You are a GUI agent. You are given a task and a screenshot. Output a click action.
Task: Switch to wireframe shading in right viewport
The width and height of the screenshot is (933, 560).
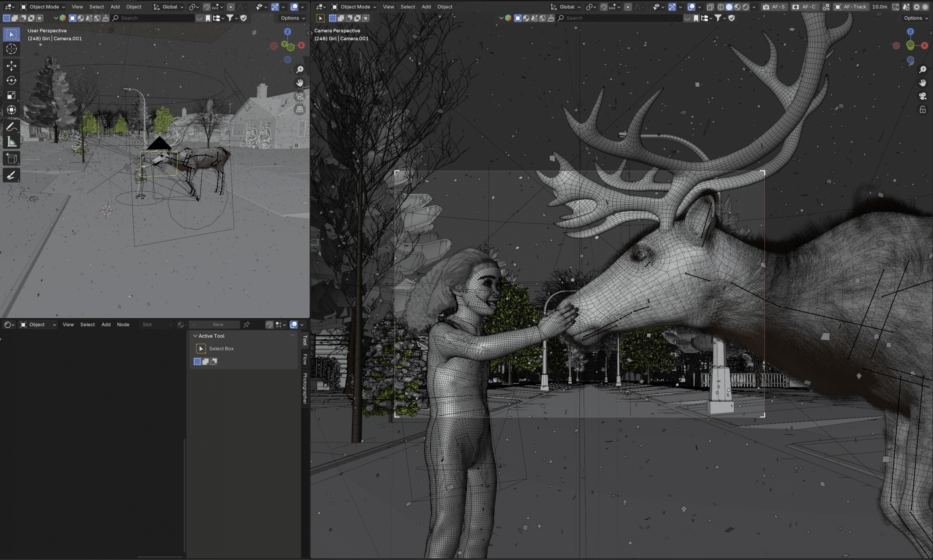pyautogui.click(x=720, y=7)
